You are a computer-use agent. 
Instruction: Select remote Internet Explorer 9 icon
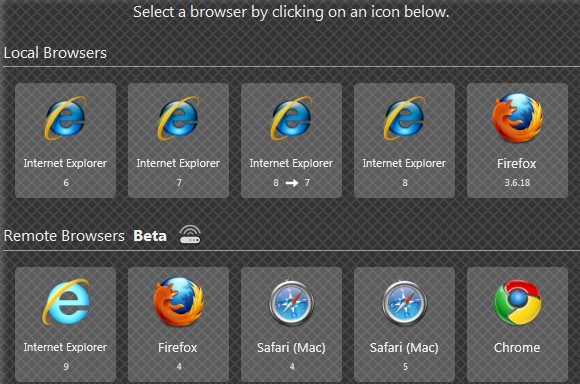66,302
